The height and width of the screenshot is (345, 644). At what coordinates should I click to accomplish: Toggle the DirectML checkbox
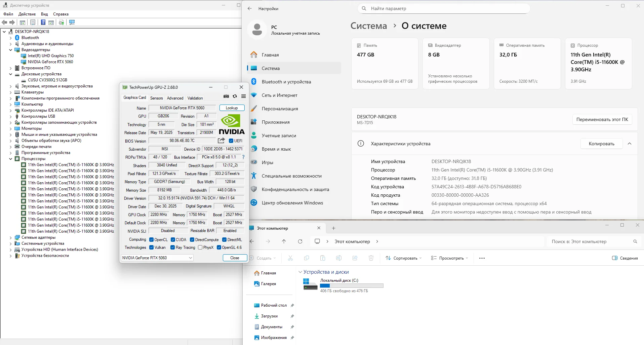point(224,240)
